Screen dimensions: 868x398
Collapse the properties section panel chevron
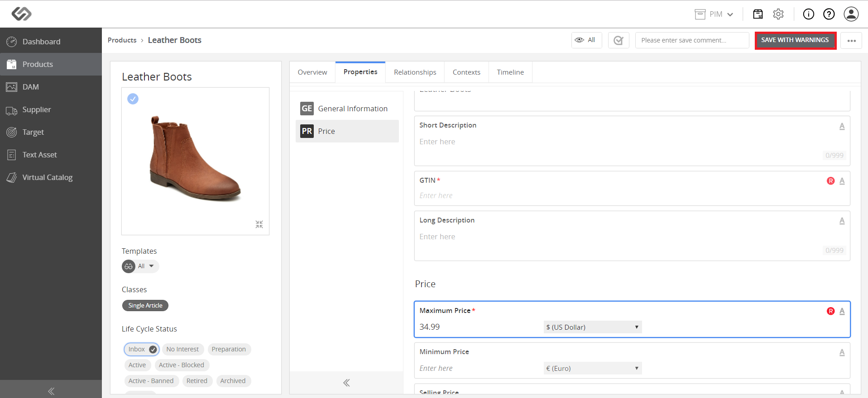tap(346, 383)
